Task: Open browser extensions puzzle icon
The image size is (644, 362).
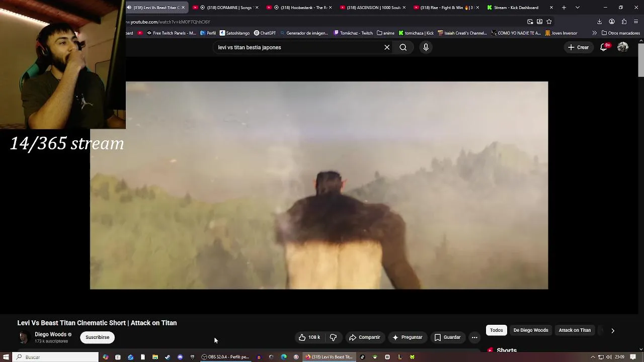Action: [624, 22]
